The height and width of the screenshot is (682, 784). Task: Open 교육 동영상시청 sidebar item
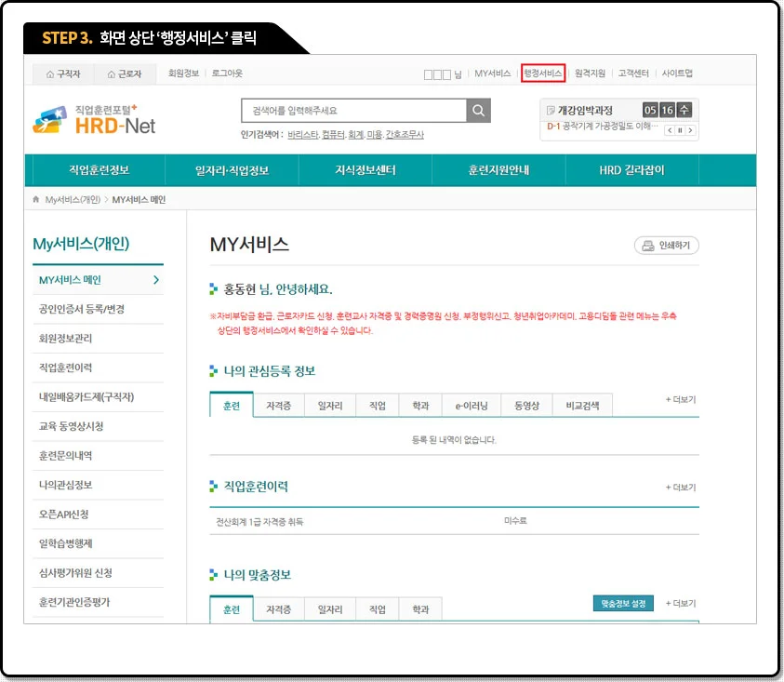[x=98, y=426]
